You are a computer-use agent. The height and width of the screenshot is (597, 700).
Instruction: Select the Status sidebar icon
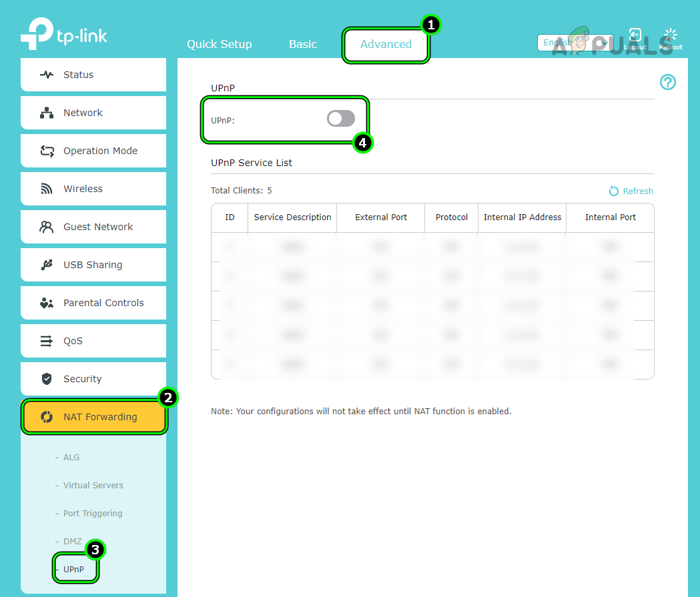point(45,75)
